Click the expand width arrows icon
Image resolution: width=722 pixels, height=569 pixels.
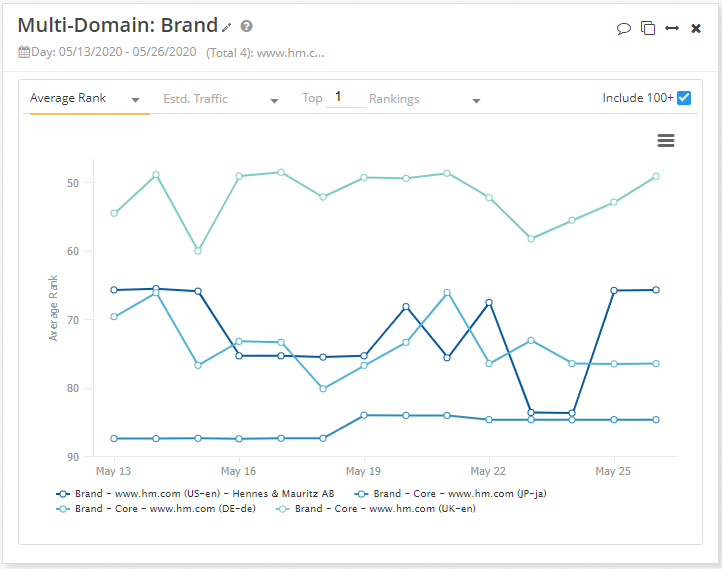click(672, 28)
